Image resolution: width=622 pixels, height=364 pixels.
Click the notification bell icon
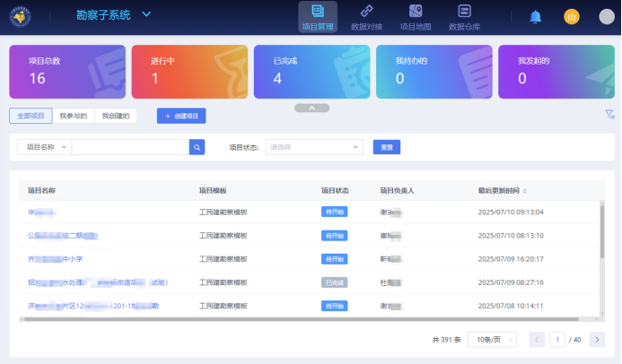pos(536,16)
